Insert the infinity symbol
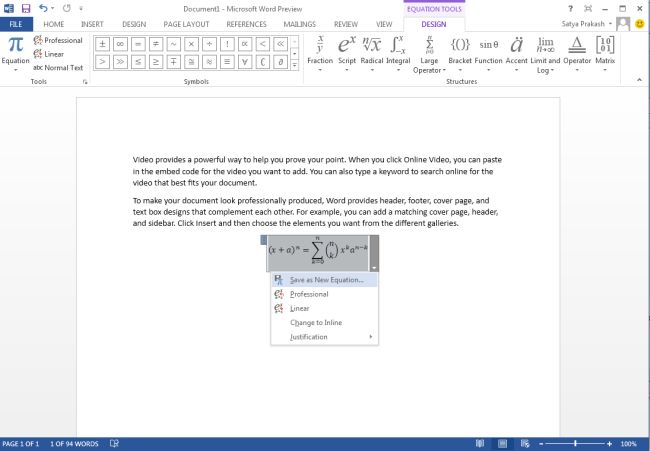This screenshot has width=650, height=451. click(120, 44)
